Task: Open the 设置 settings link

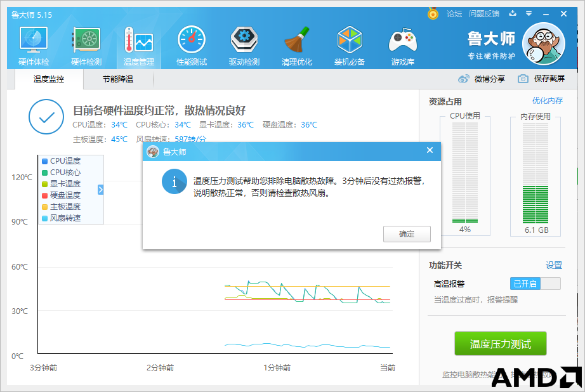Action: [x=554, y=265]
